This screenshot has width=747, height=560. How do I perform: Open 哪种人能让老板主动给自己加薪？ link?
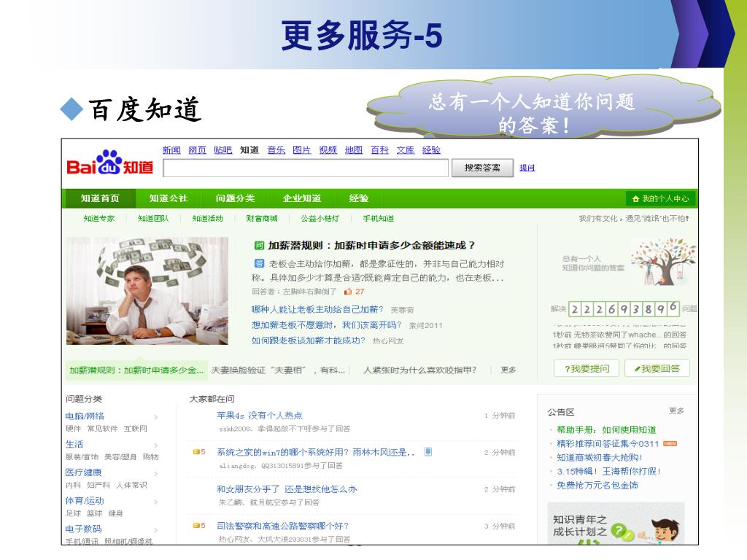pyautogui.click(x=317, y=309)
